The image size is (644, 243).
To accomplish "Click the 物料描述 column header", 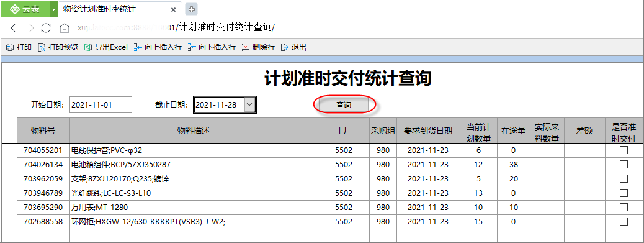I will (x=194, y=131).
